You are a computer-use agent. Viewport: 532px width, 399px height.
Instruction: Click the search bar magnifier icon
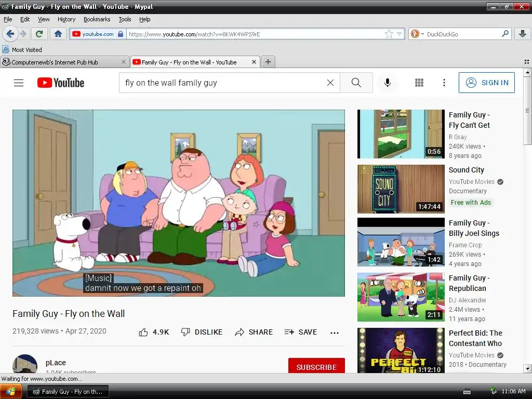505,34
